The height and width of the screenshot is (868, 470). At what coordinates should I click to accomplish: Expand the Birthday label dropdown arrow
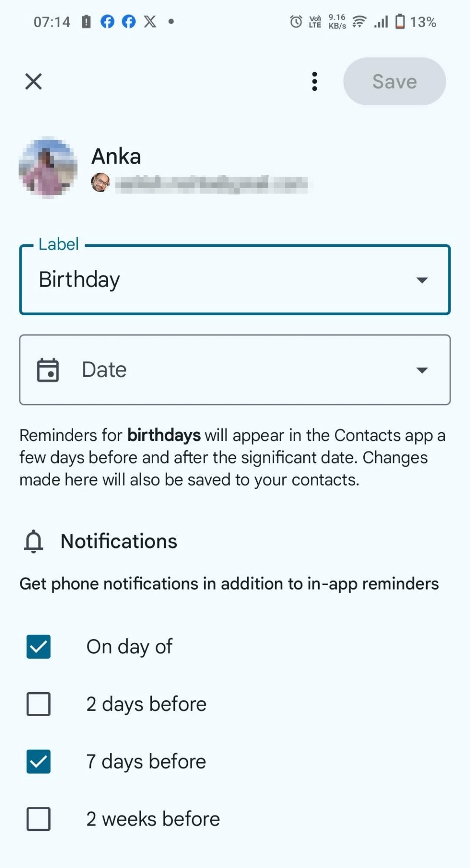click(x=422, y=280)
